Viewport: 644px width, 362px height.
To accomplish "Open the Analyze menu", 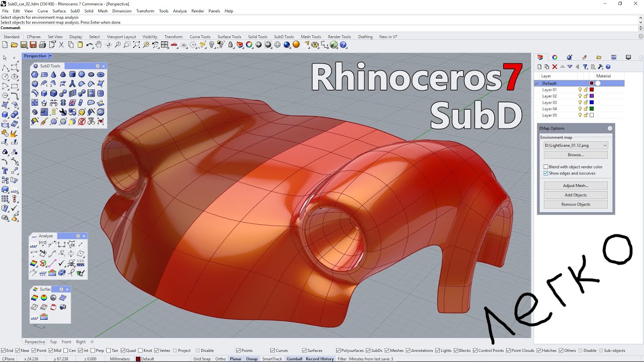I will 180,11.
